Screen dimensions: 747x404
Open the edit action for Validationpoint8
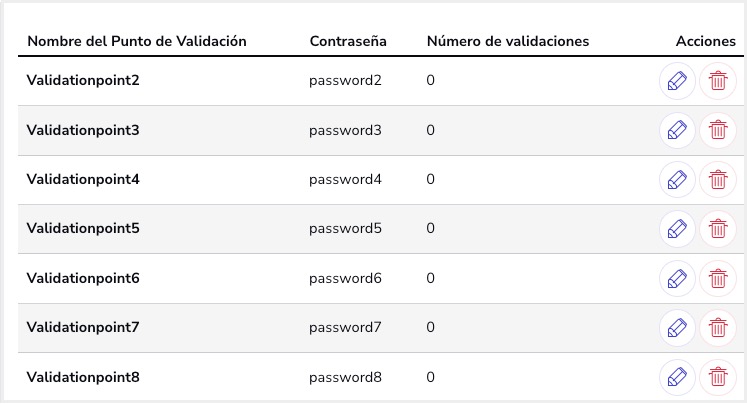677,377
